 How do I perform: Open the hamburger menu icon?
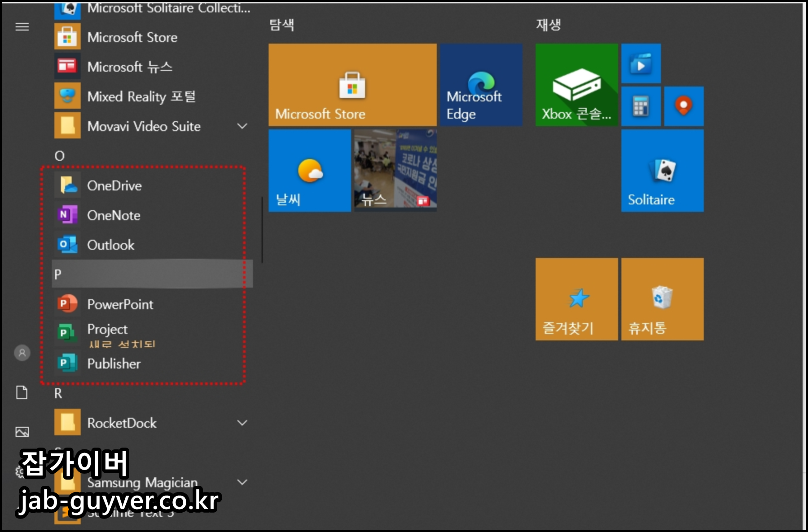point(22,27)
